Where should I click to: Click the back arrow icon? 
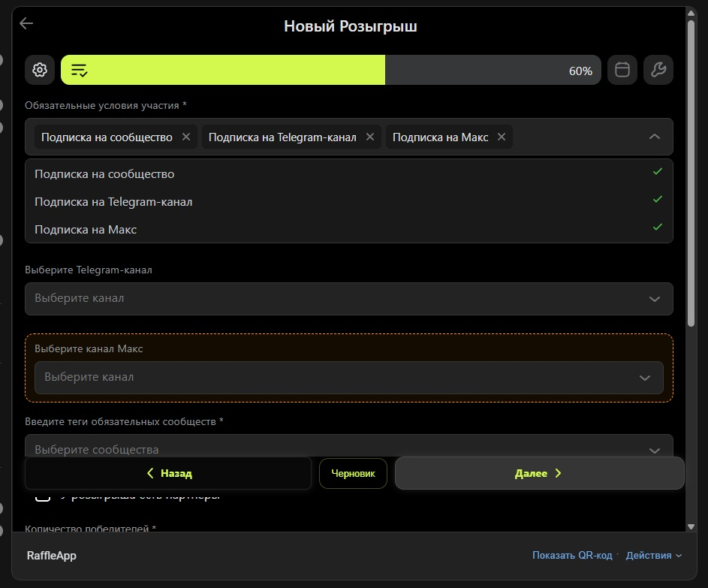26,23
